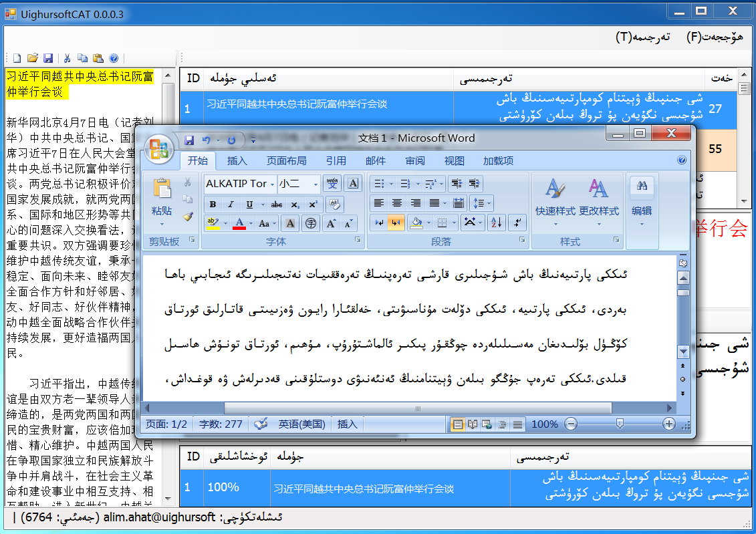Click the Increase Indent icon
Viewport: 756px width, 534px height.
(475, 184)
